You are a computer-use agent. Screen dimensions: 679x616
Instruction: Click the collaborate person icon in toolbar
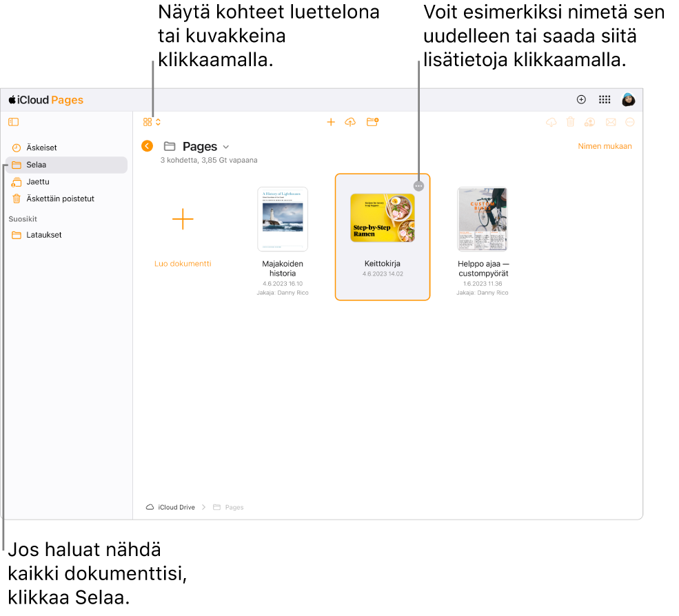point(590,122)
